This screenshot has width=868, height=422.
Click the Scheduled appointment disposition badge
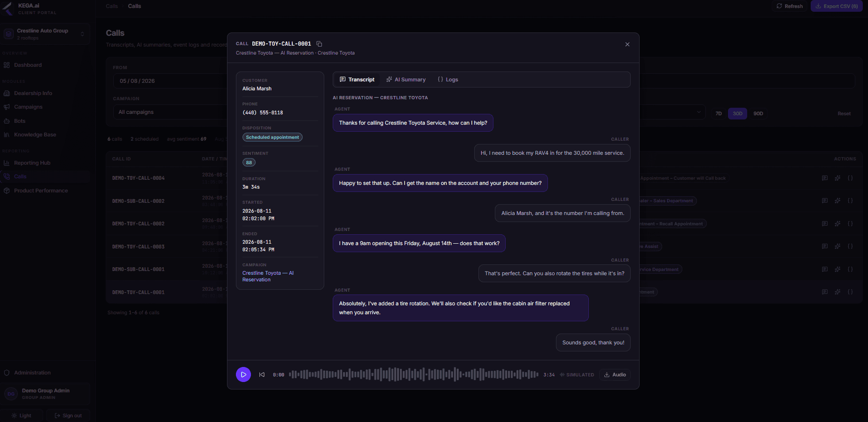[273, 137]
